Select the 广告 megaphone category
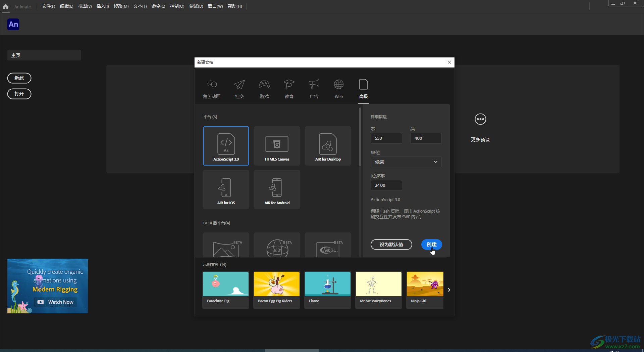 (314, 84)
